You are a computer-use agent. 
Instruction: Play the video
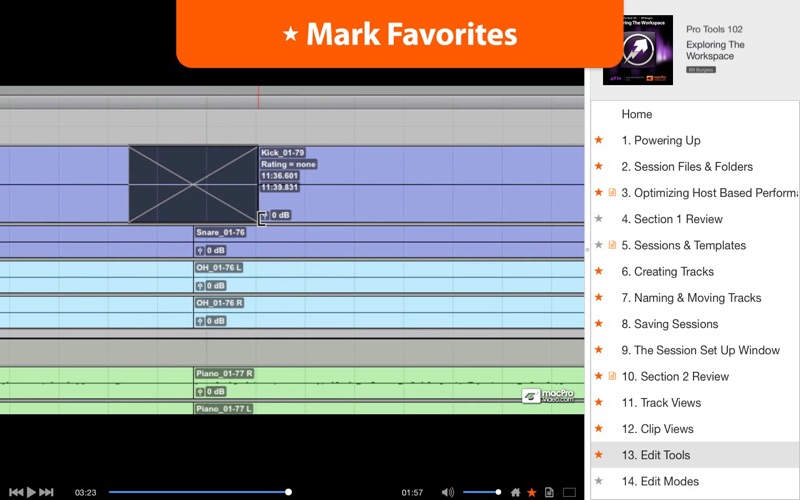coord(31,492)
